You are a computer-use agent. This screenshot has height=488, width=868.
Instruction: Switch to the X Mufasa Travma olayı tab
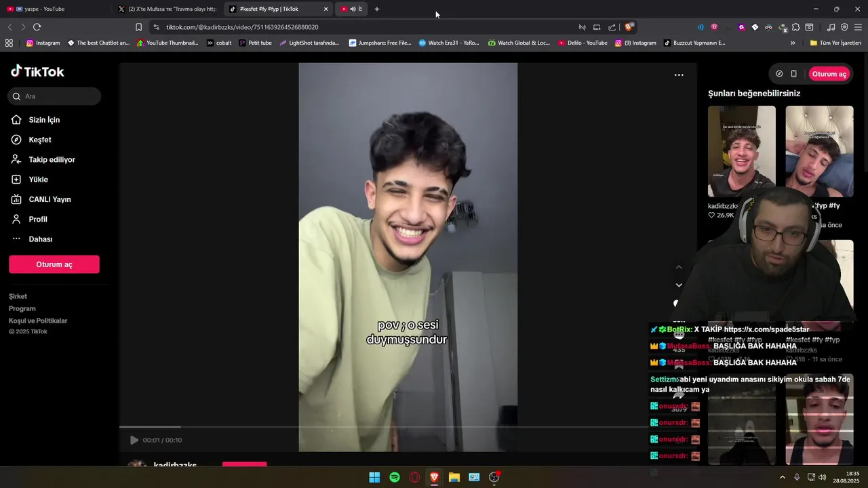[167, 9]
